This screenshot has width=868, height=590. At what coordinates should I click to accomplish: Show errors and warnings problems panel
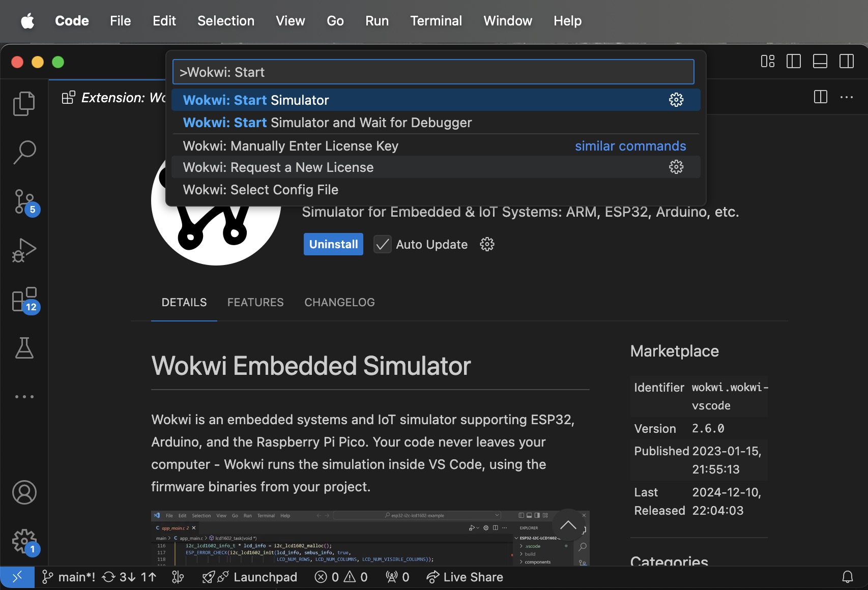(x=341, y=577)
